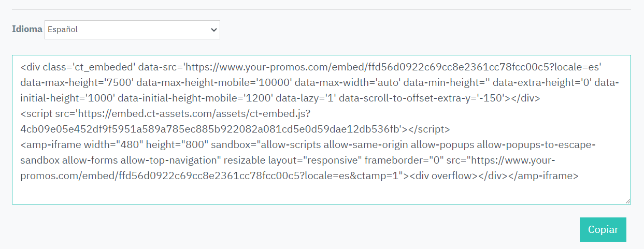Click the chevron arrow of Español select
This screenshot has width=644, height=249.
point(213,30)
